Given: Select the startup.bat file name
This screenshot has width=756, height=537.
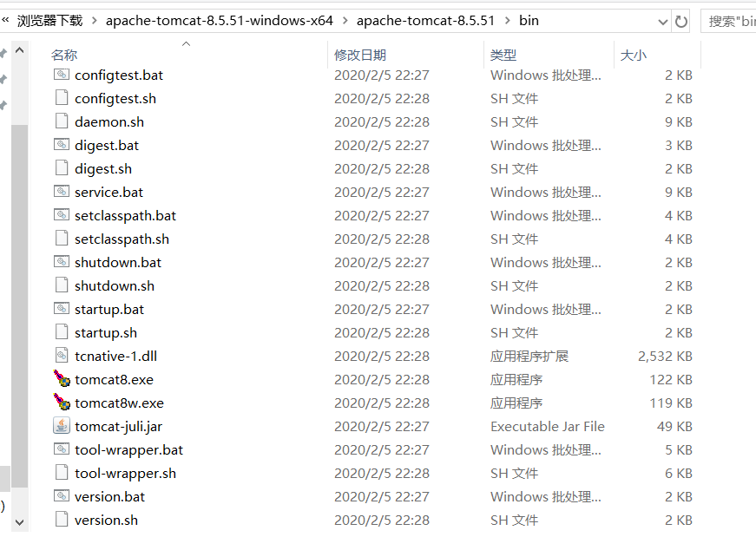Looking at the screenshot, I should coord(109,310).
